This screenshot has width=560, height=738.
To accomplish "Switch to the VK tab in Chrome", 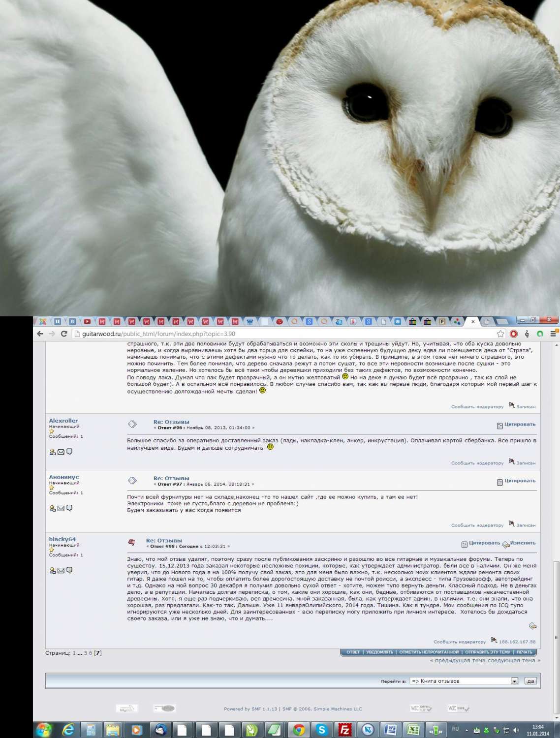I will tap(72, 322).
